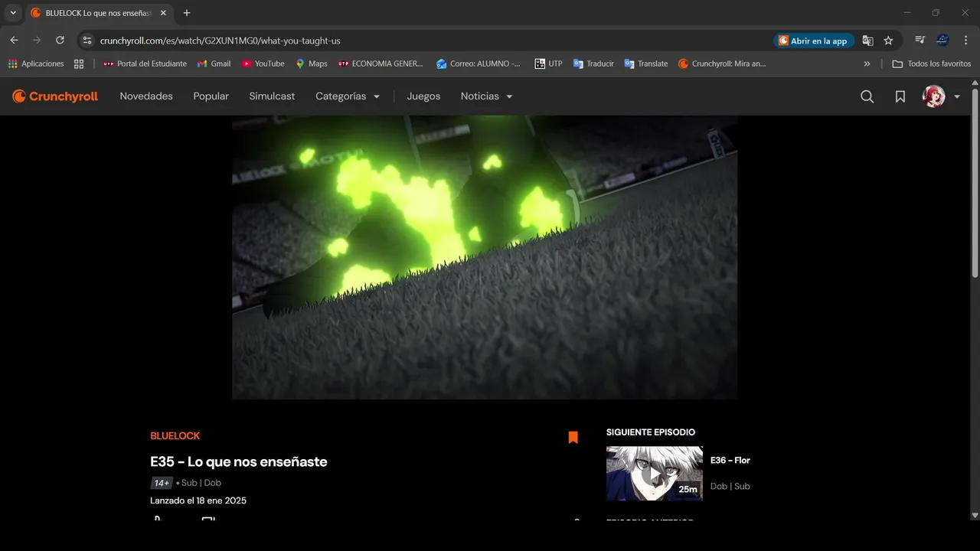Screen dimensions: 980x551
Task: Open the Gmail bookmark
Action: (214, 64)
